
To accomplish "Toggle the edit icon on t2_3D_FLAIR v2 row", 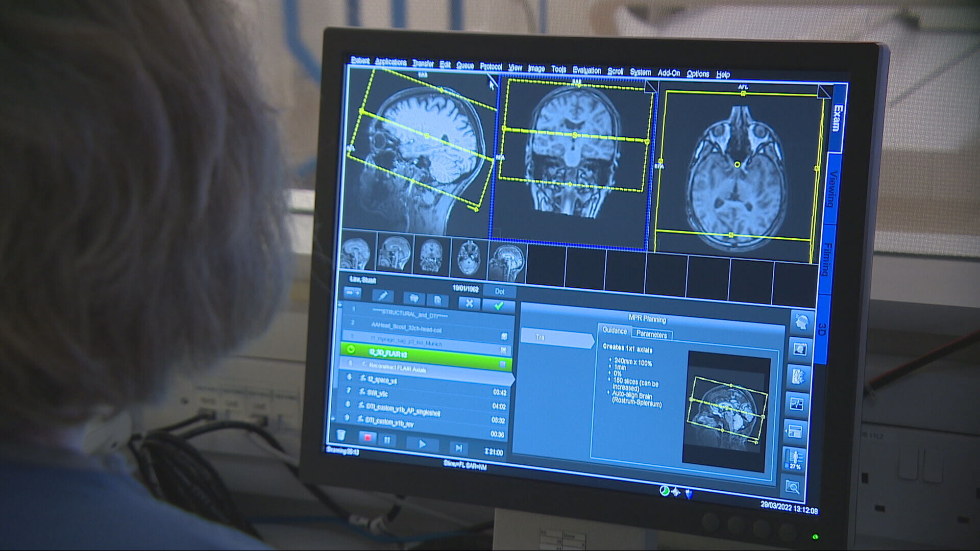I will coord(504,350).
